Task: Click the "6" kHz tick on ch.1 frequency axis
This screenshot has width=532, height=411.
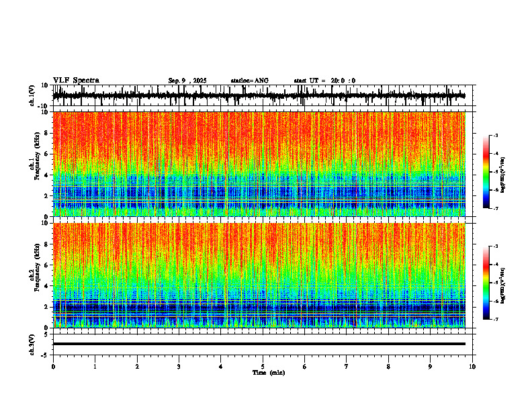Action: [46, 154]
